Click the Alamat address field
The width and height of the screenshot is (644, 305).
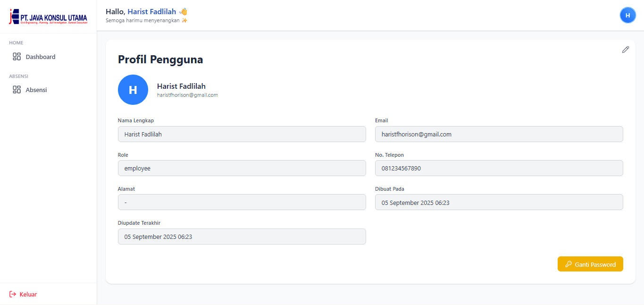pos(242,202)
